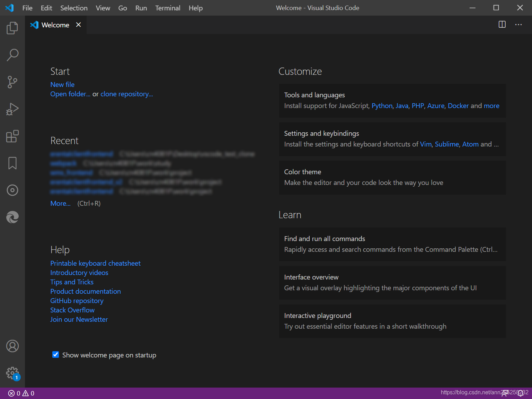Image resolution: width=532 pixels, height=399 pixels.
Task: Open the Terminal menu
Action: (168, 8)
